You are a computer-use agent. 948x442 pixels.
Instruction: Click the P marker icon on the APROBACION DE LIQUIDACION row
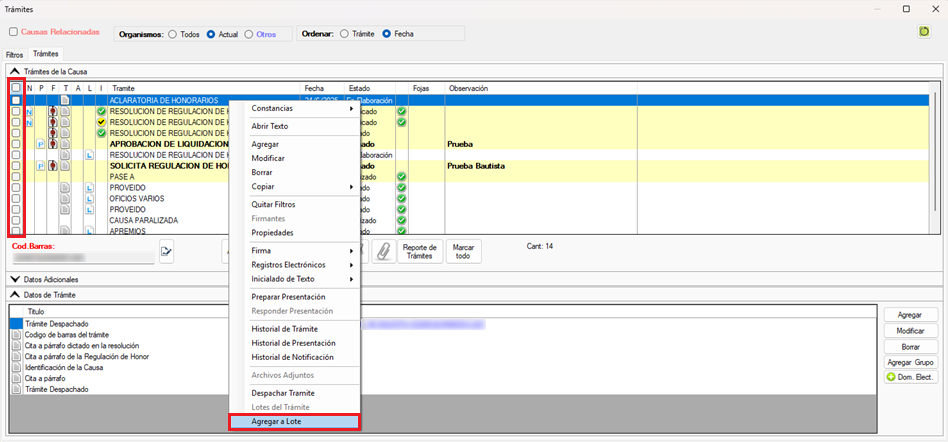click(41, 144)
